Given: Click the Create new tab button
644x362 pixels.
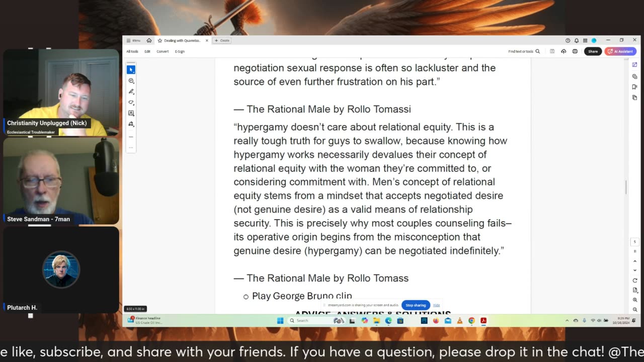Looking at the screenshot, I should coord(222,40).
